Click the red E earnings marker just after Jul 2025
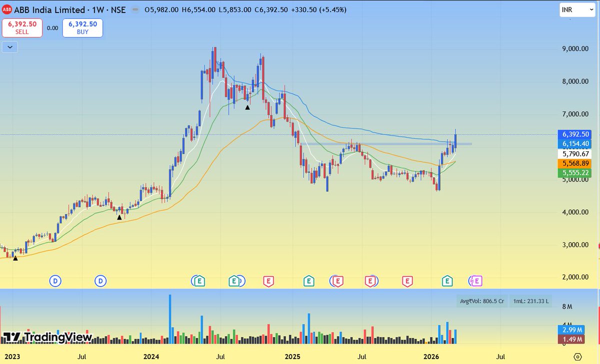Screen dimensions: 600x364 371,282
